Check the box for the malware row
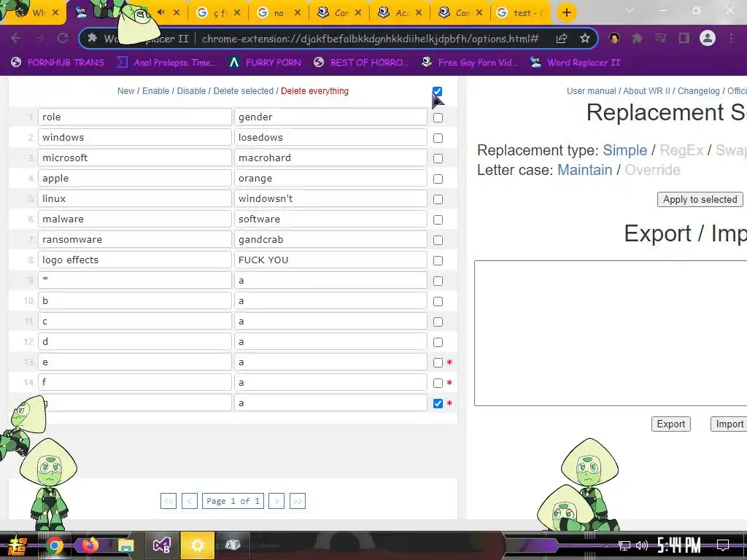 point(438,220)
